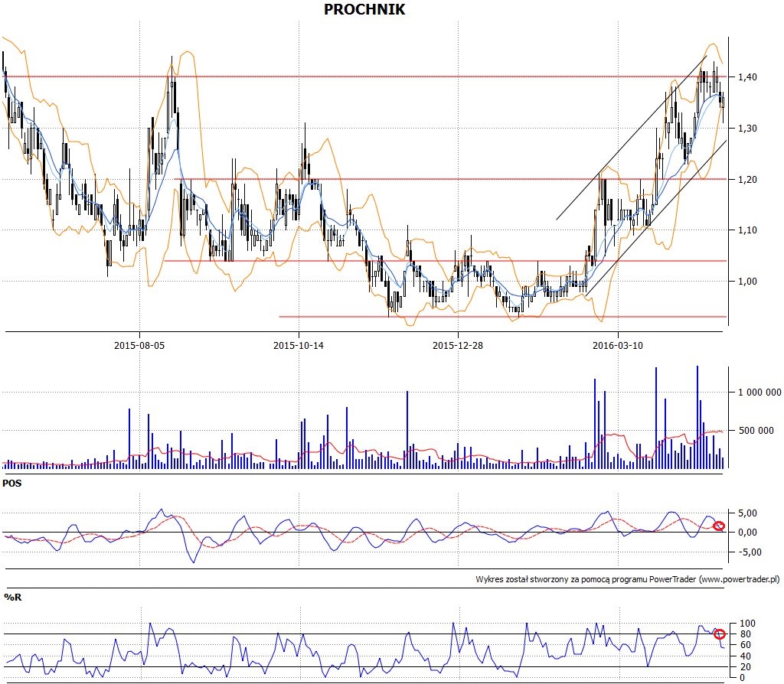The height and width of the screenshot is (684, 784).
Task: Click the 20 level %R label
Action: tap(746, 667)
